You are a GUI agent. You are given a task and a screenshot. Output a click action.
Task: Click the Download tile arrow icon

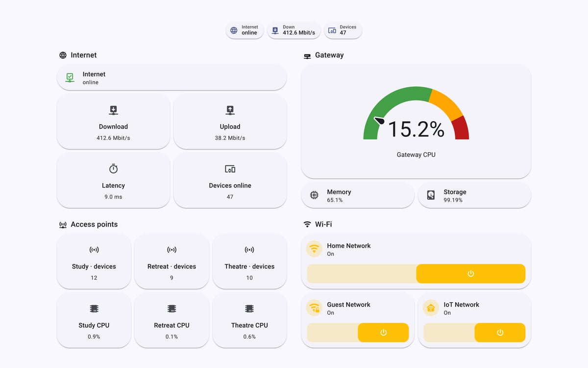[113, 110]
